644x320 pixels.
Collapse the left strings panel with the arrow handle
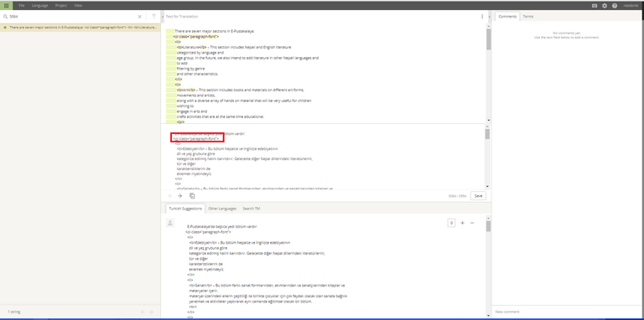163,17
